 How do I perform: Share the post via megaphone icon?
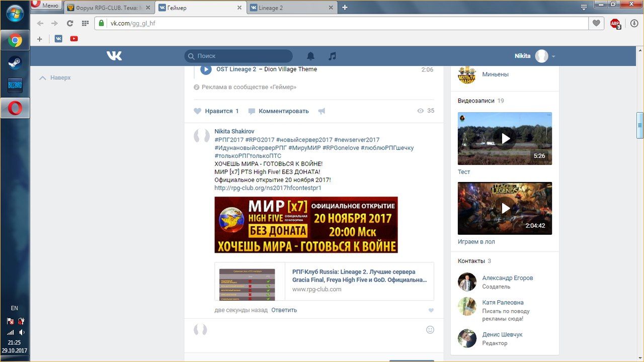click(x=321, y=111)
